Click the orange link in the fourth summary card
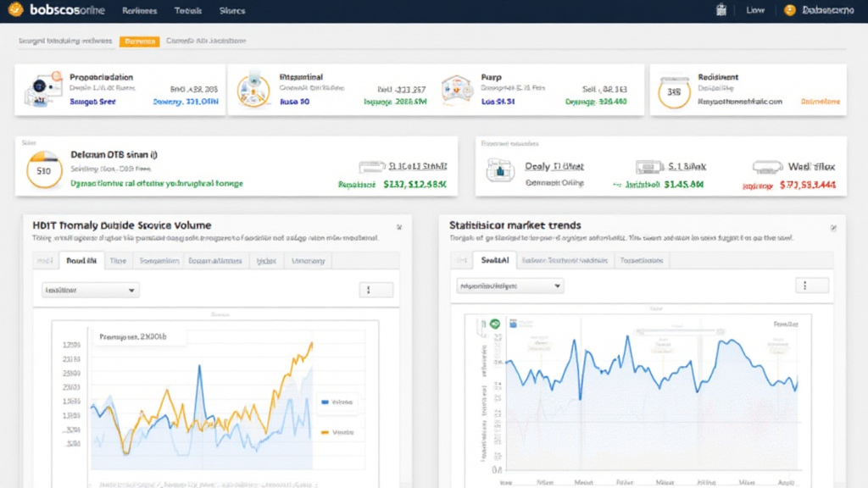 (820, 101)
